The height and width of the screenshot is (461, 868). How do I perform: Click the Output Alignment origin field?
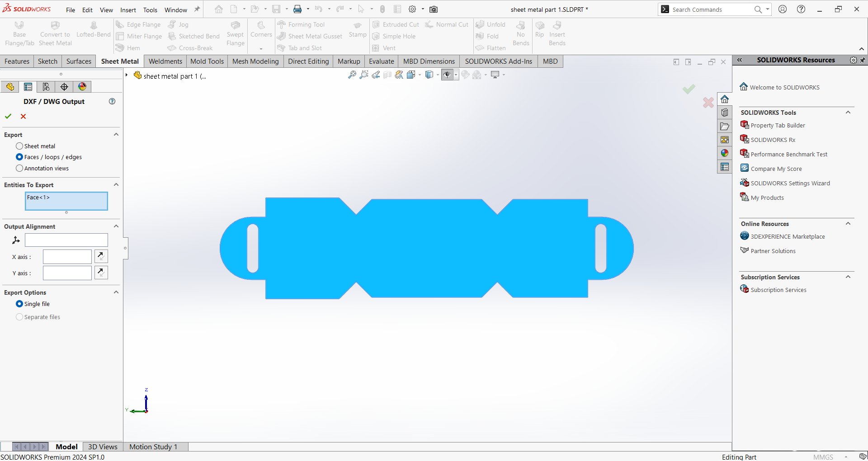coord(66,240)
